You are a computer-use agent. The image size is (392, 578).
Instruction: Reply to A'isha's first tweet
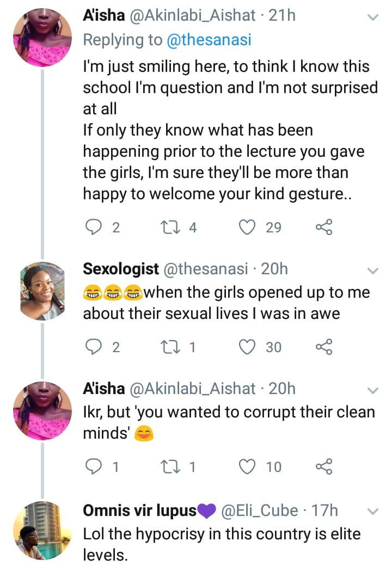coord(94,227)
